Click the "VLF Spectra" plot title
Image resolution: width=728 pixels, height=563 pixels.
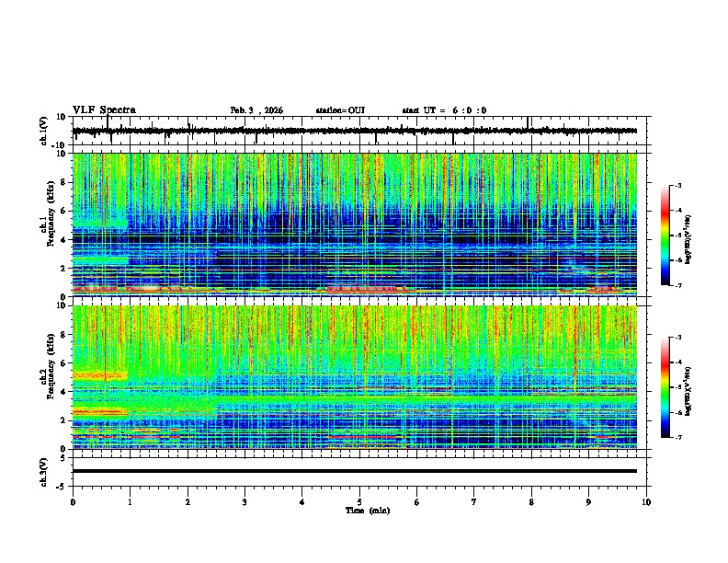(x=104, y=110)
